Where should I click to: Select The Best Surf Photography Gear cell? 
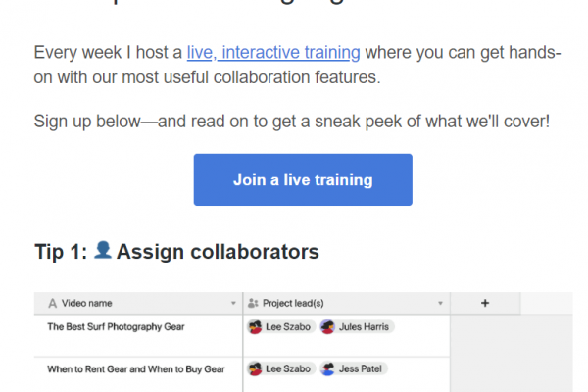pyautogui.click(x=138, y=335)
